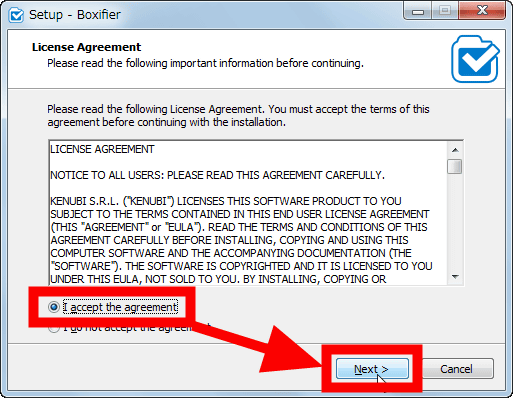Close the Boxifier setup window
Viewport: 513px width, 398px height.
click(x=482, y=11)
